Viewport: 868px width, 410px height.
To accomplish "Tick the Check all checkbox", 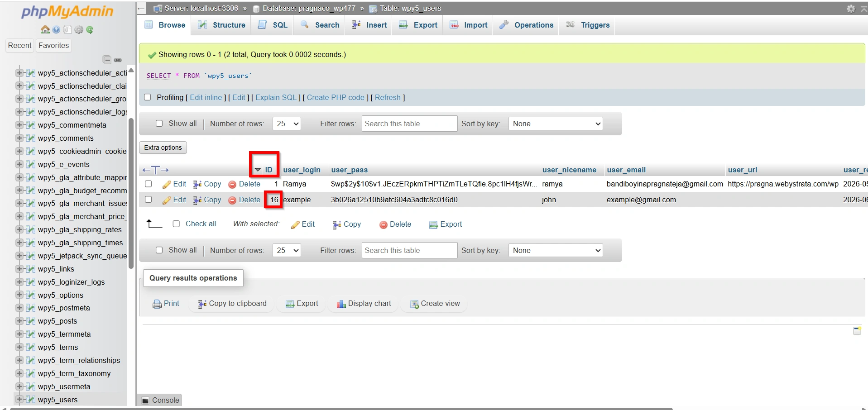I will pyautogui.click(x=176, y=224).
